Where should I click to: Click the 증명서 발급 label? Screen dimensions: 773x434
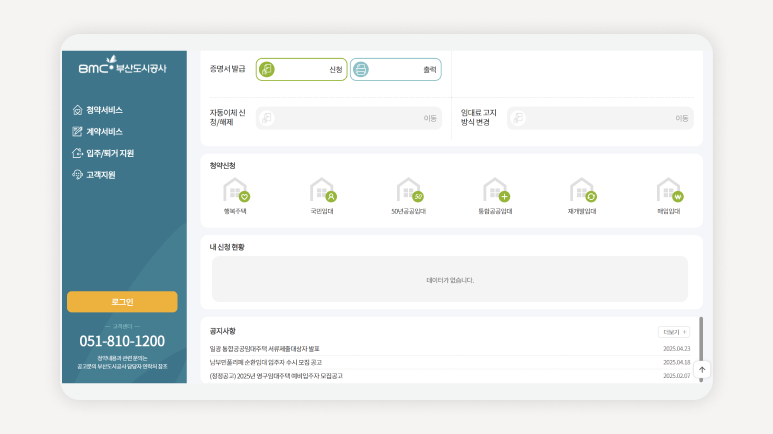[x=227, y=69]
